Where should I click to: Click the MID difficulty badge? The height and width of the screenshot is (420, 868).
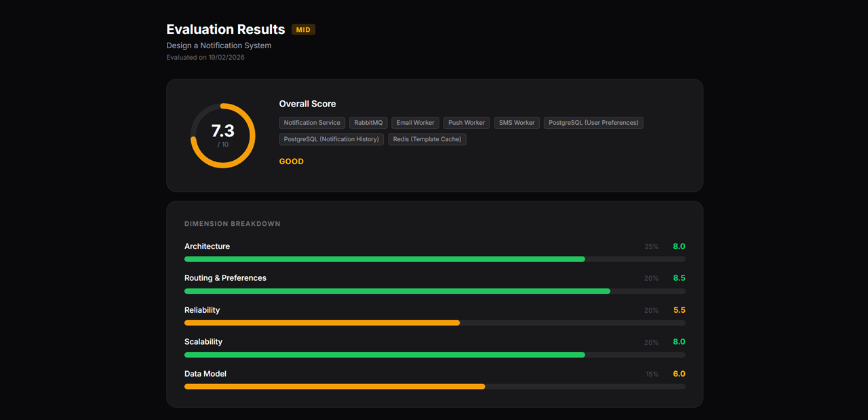coord(303,29)
